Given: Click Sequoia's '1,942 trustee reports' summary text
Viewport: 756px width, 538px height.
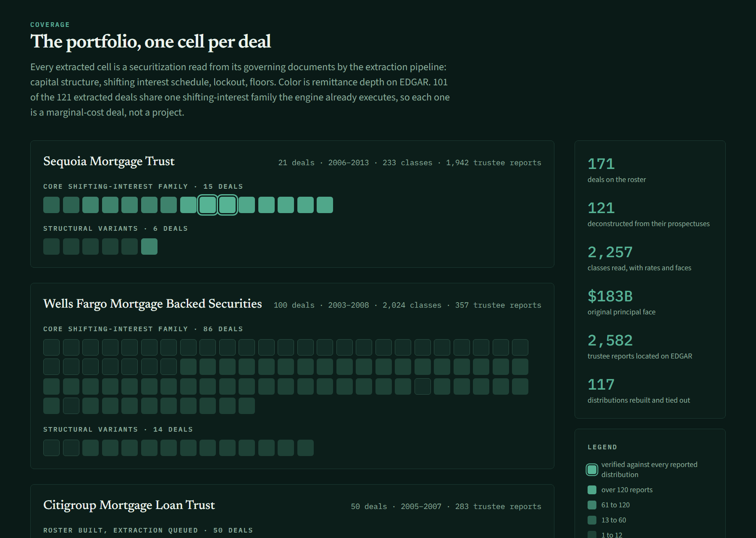Looking at the screenshot, I should pos(493,163).
